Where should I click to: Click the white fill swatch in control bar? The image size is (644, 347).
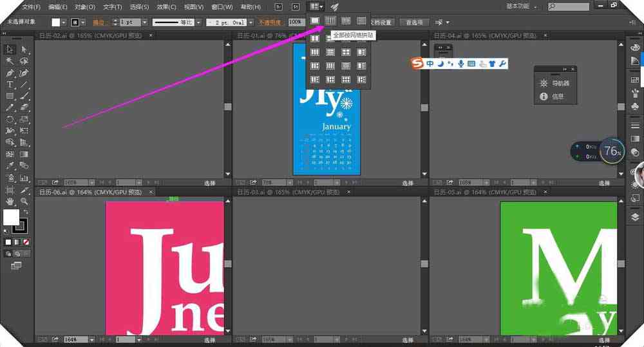click(x=56, y=23)
